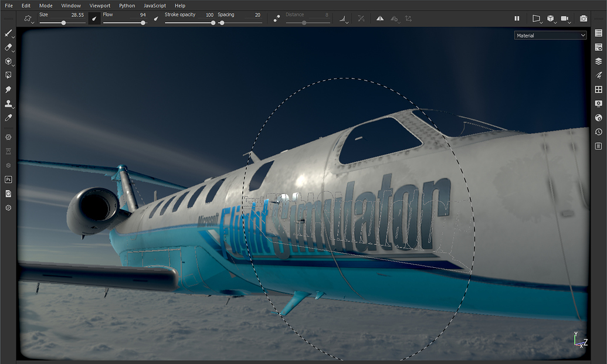
Task: Select the Clone stamp tool
Action: point(8,104)
